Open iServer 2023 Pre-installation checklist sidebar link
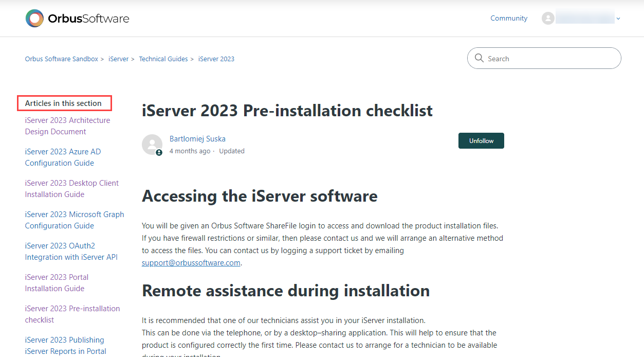The image size is (644, 357). pyautogui.click(x=72, y=314)
